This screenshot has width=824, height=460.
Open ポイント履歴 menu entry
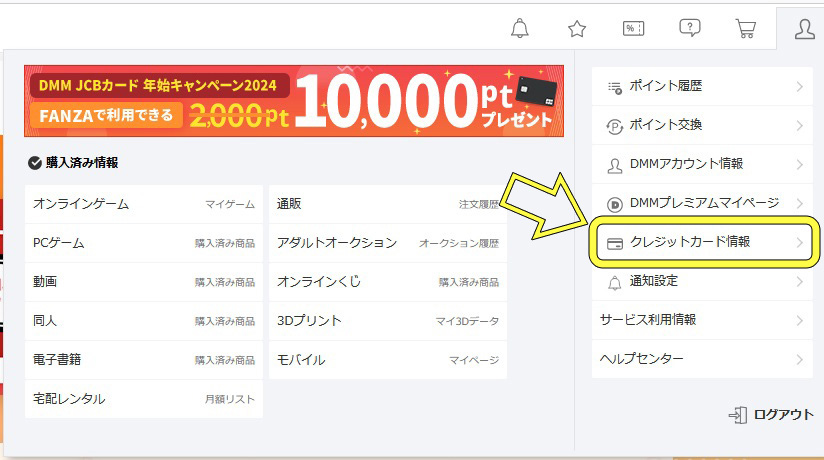coord(702,86)
